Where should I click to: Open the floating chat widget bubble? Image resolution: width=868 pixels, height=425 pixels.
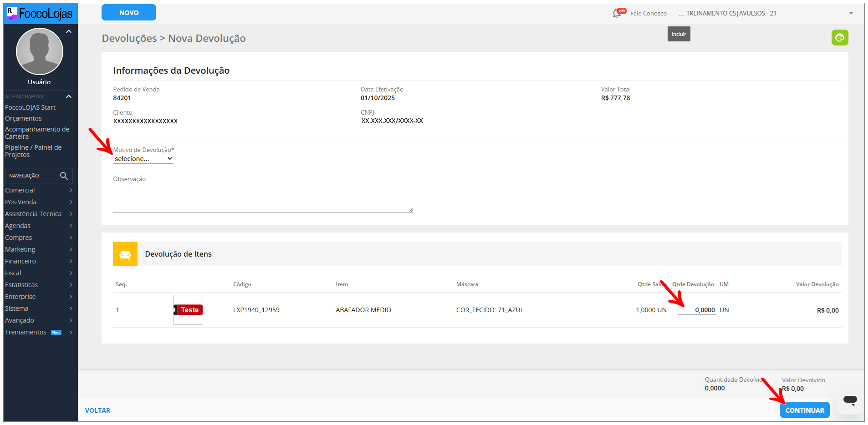[849, 400]
